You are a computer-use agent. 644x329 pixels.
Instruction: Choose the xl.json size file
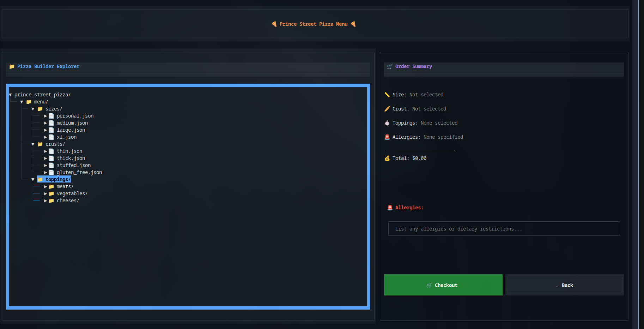pyautogui.click(x=67, y=137)
